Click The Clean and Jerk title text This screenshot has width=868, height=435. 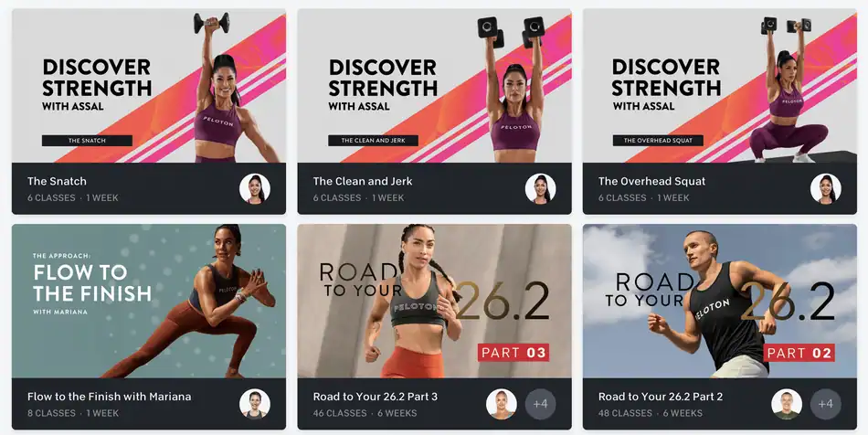point(363,181)
